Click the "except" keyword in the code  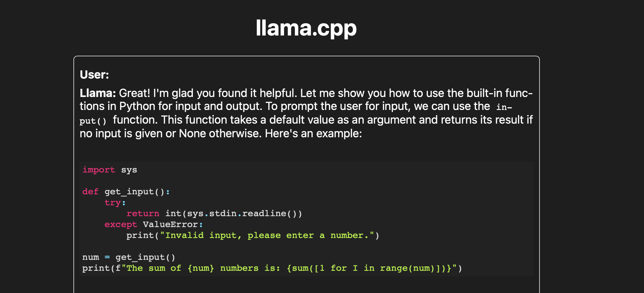[121, 224]
